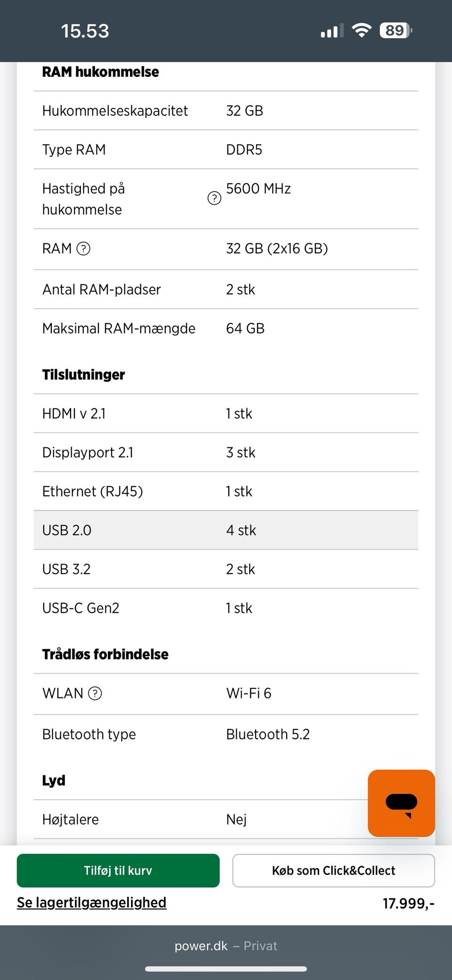The height and width of the screenshot is (980, 452).
Task: Open the orange chat support bubble
Action: tap(401, 803)
